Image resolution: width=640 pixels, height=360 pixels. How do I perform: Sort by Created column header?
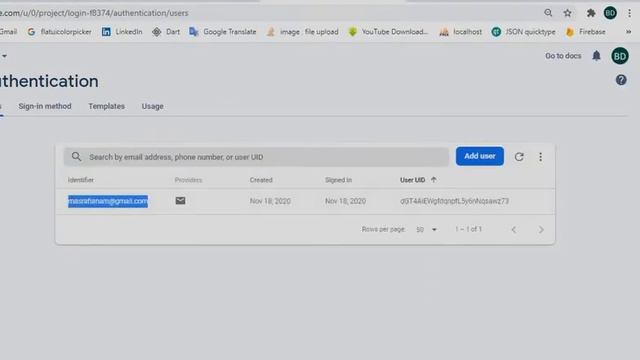click(261, 180)
